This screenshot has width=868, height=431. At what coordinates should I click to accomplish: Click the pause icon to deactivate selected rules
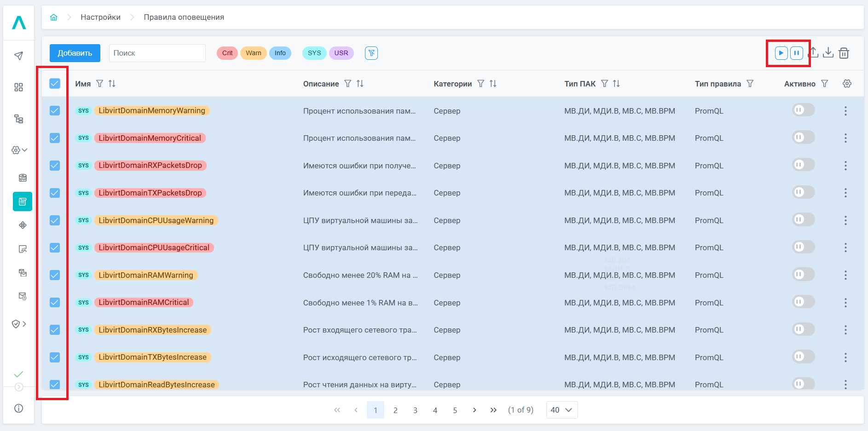pos(797,53)
